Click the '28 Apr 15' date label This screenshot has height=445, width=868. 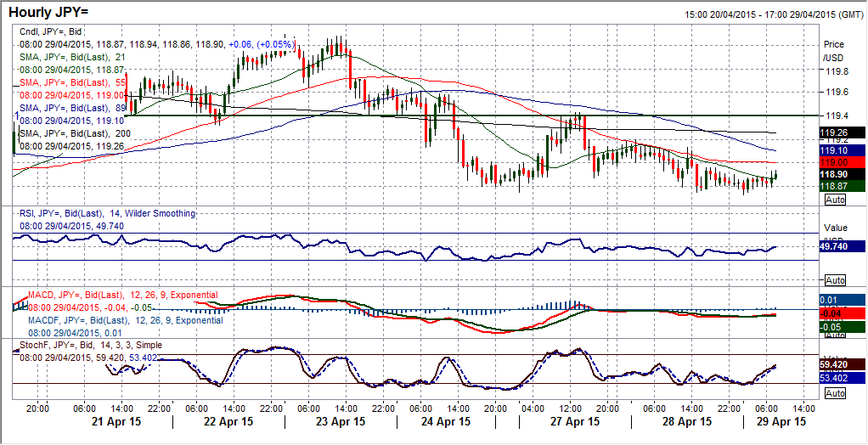coord(686,421)
